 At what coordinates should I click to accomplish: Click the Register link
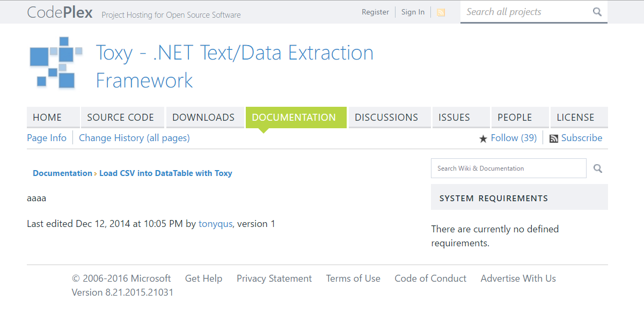click(375, 12)
